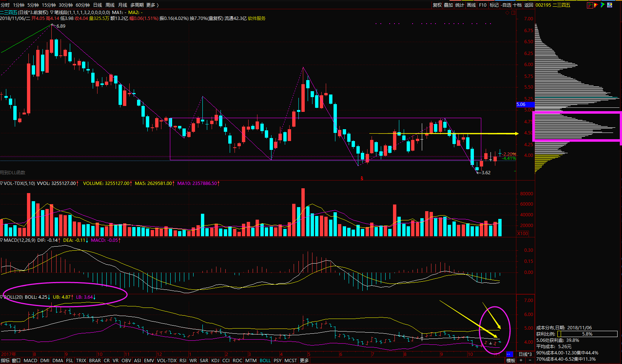Switch to the 30分钟 period tab

[66, 5]
